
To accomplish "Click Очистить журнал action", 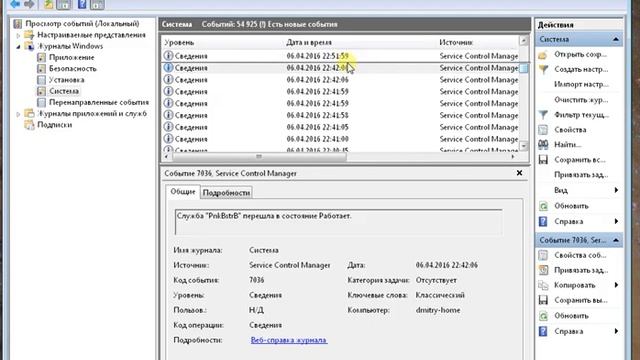I will click(581, 100).
